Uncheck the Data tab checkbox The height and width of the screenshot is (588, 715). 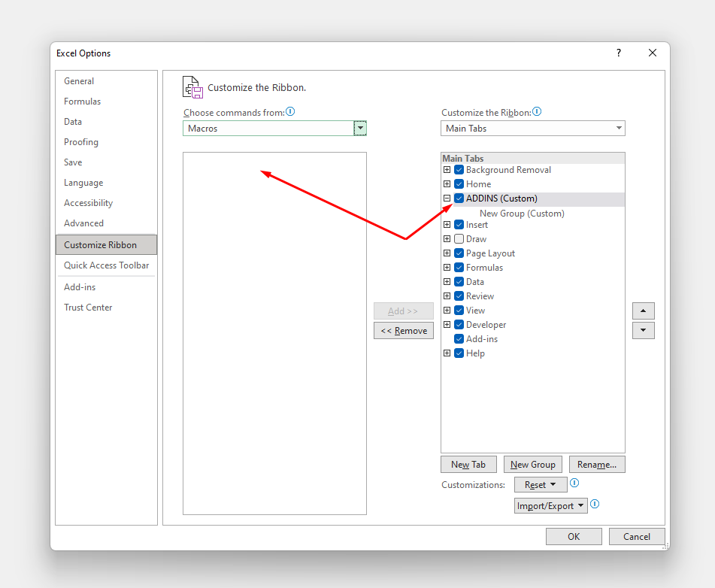[x=459, y=281]
